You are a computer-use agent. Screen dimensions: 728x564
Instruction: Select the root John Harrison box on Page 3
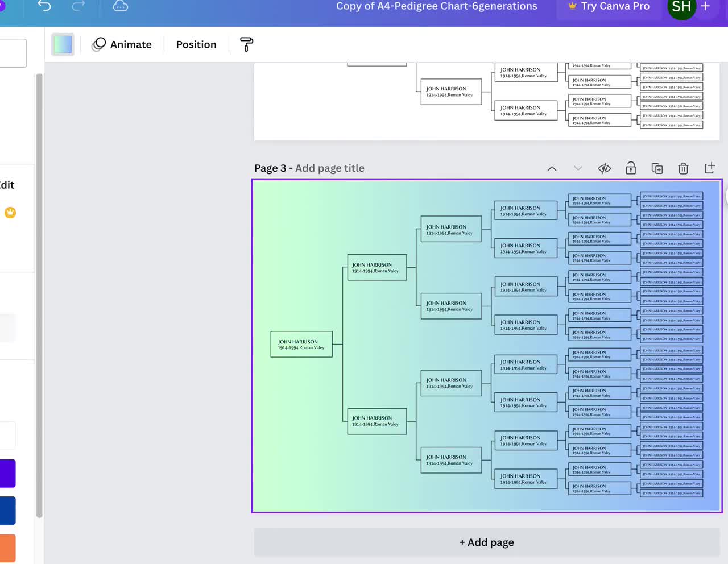(301, 345)
